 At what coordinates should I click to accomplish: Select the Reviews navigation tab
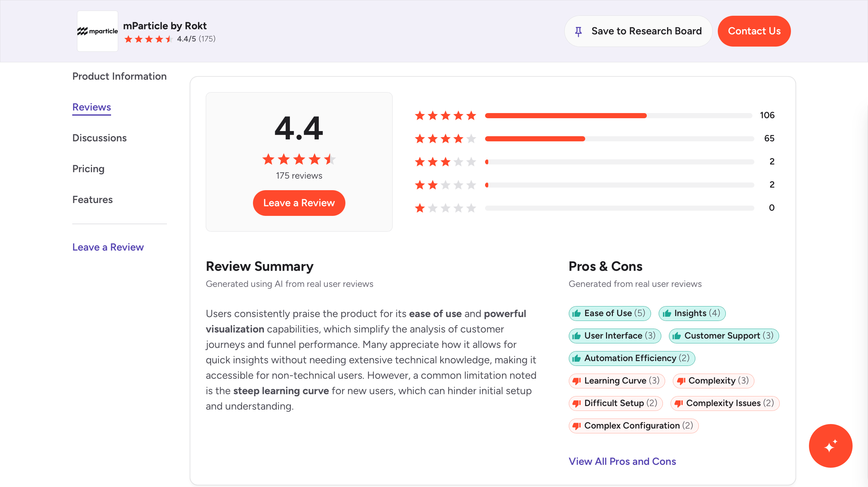92,107
